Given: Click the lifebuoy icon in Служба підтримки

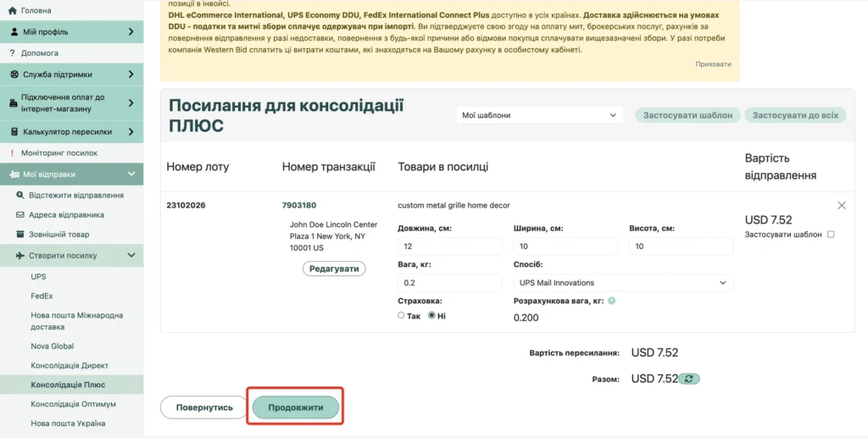Looking at the screenshot, I should (x=14, y=74).
